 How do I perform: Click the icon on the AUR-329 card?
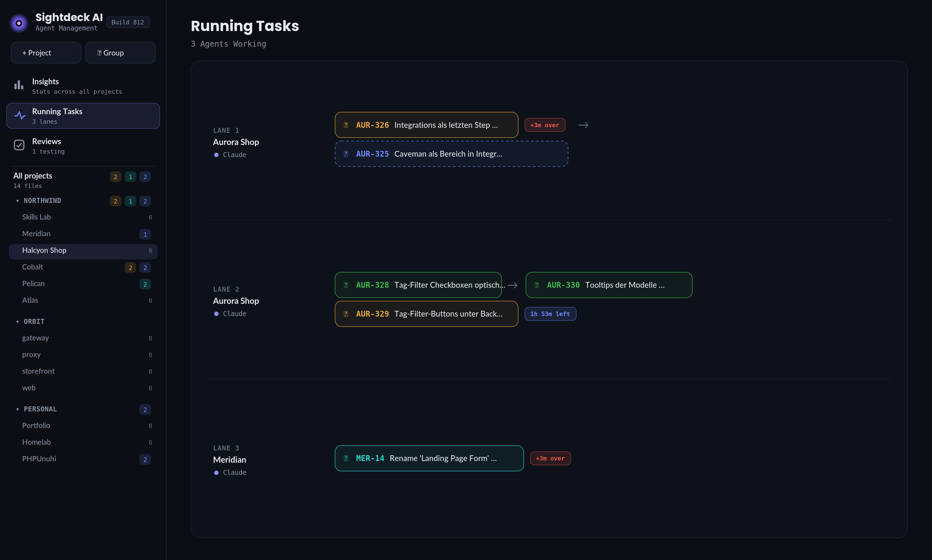346,314
